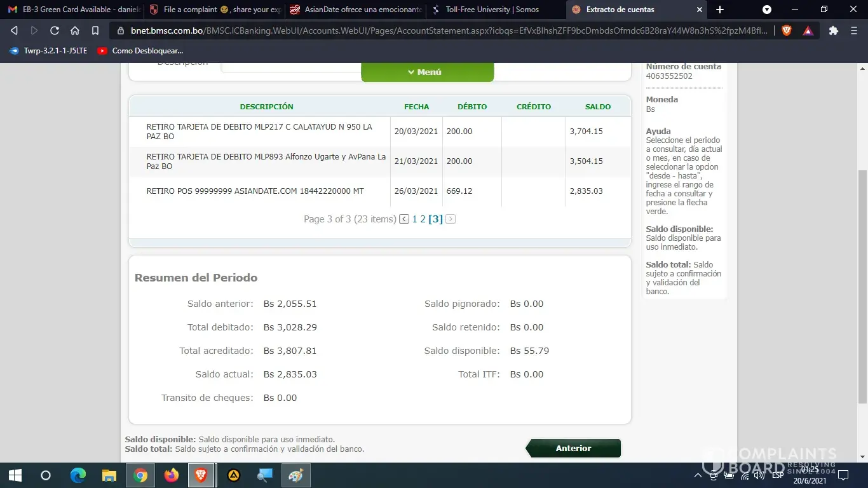This screenshot has width=868, height=488.
Task: Go to browser home page icon
Action: pyautogui.click(x=75, y=30)
